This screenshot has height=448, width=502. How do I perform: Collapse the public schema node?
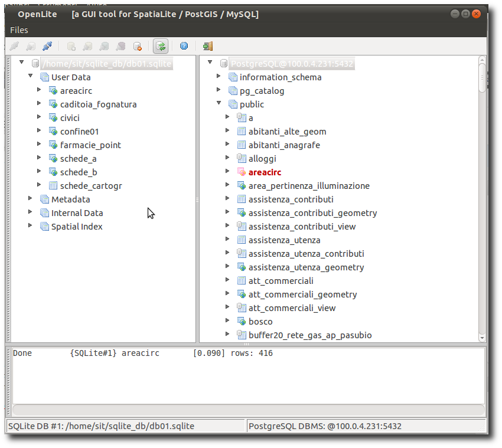(219, 104)
